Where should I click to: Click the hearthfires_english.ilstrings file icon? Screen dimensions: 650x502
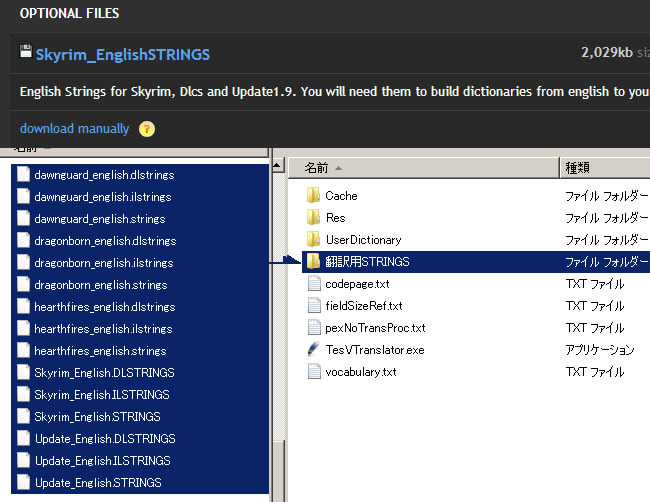coord(24,328)
